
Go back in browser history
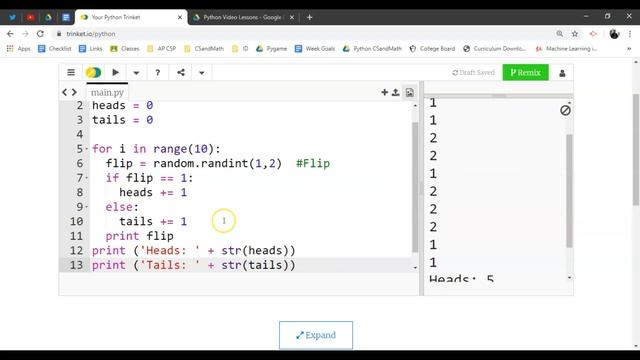click(10, 34)
